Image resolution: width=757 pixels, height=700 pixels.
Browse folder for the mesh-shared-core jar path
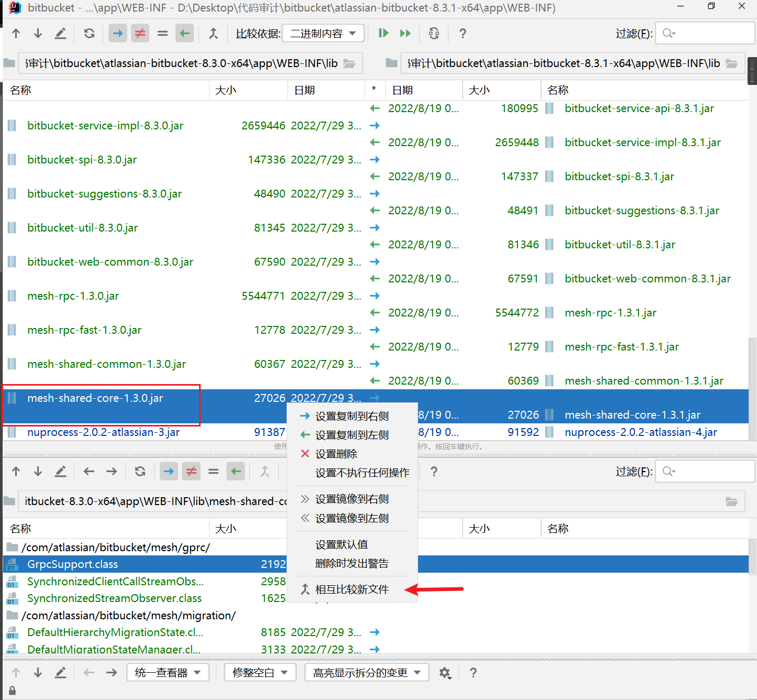tap(732, 501)
